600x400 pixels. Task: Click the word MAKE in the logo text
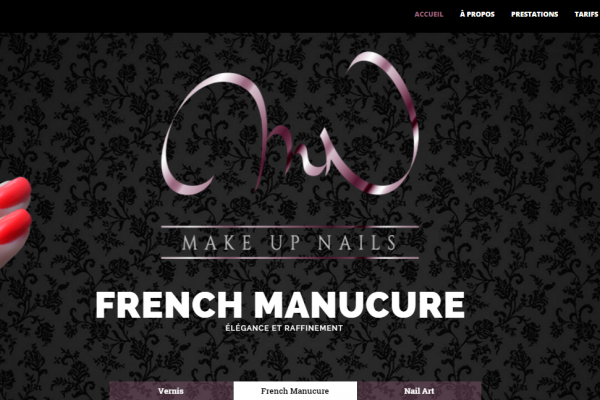click(x=217, y=243)
